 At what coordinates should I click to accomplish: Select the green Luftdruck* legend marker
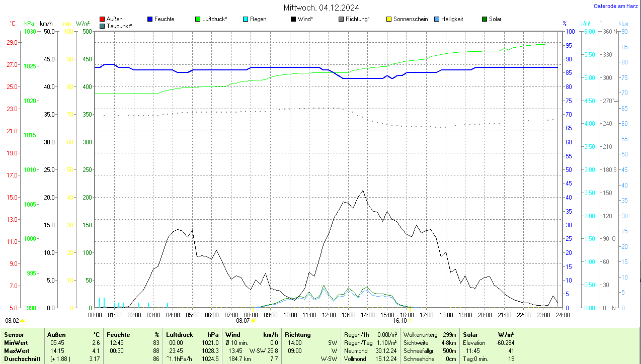tap(198, 19)
